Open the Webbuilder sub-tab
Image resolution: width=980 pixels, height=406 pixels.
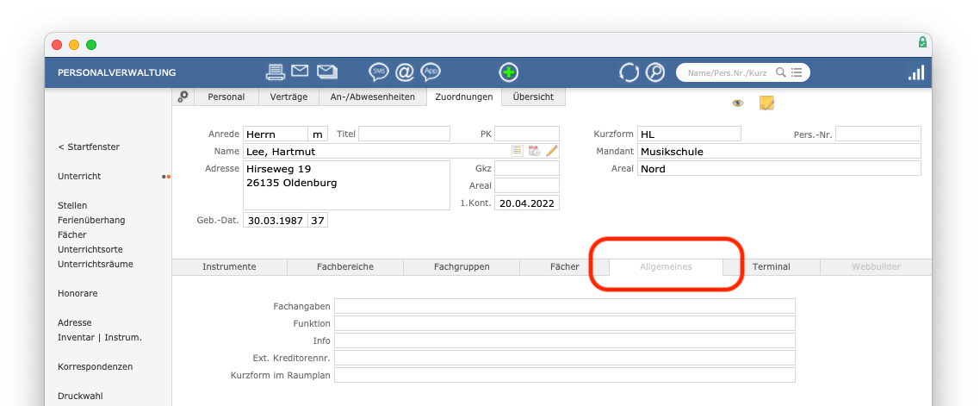876,266
